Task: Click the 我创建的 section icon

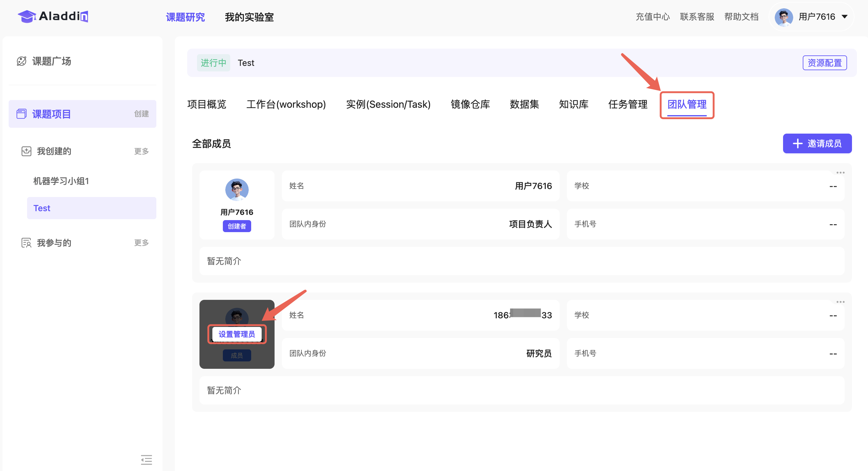Action: [x=26, y=151]
